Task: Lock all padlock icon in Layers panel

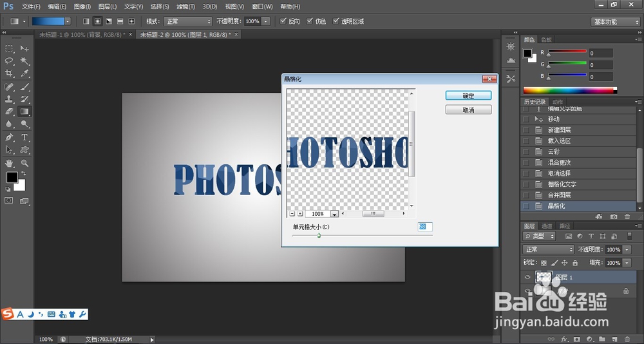Action: tap(575, 263)
